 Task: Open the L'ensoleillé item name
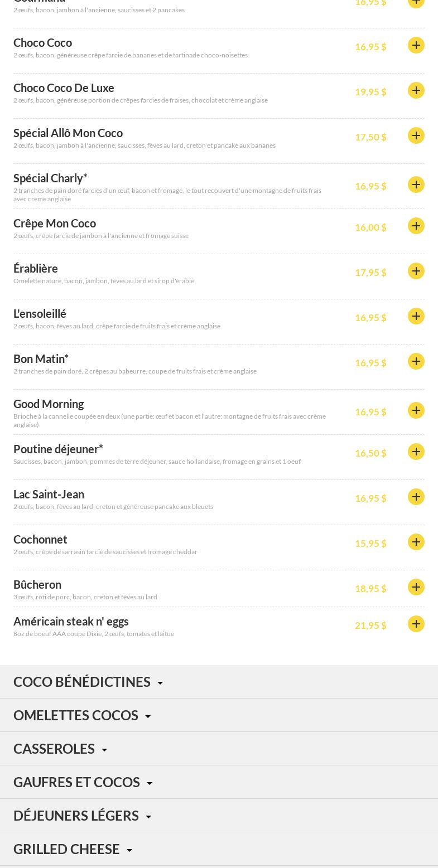40,314
